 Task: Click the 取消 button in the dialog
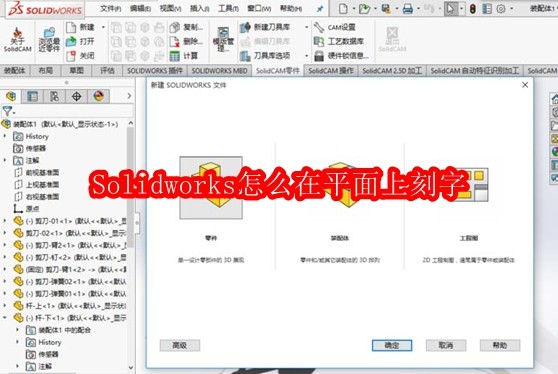click(446, 345)
